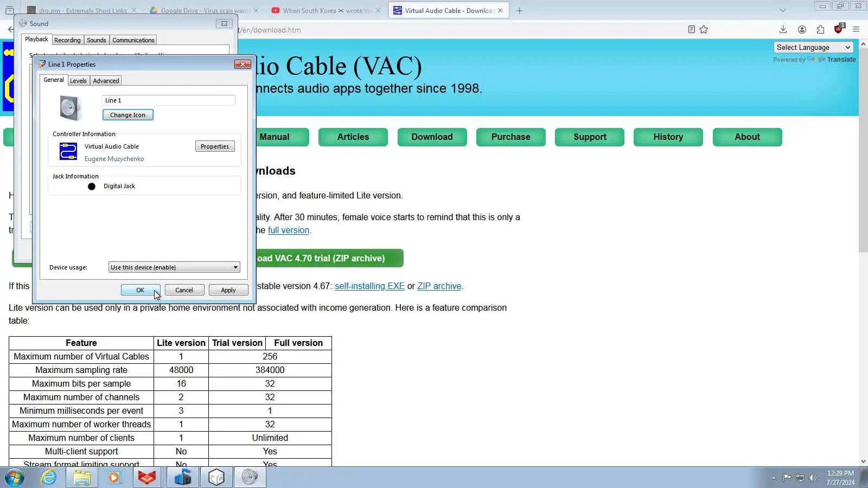Close the dro.pm Extremely Short Links tab

point(134,10)
